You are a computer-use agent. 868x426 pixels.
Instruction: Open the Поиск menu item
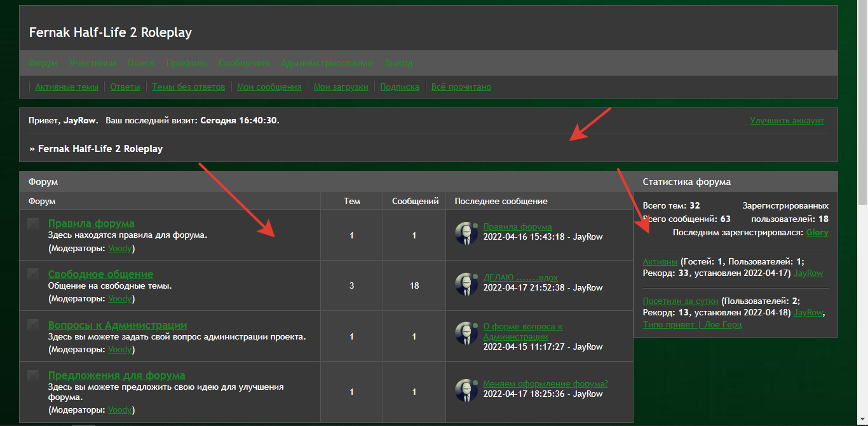(x=141, y=63)
